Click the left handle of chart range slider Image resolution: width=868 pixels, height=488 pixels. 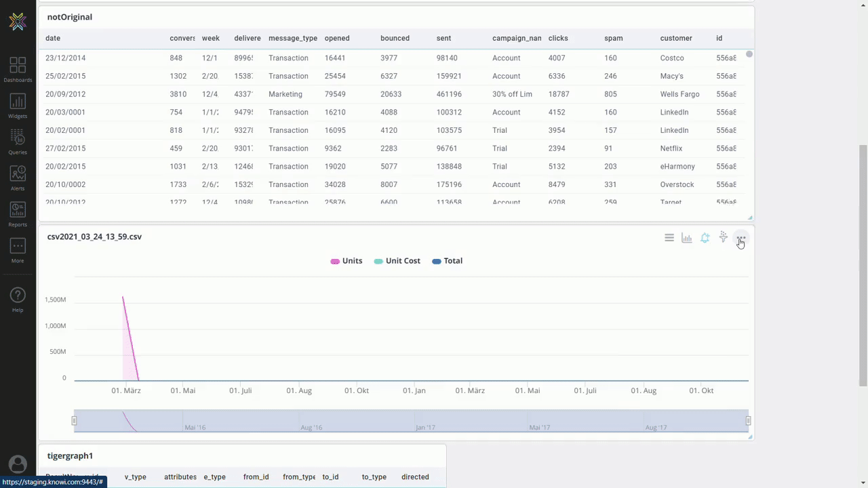coord(75,421)
